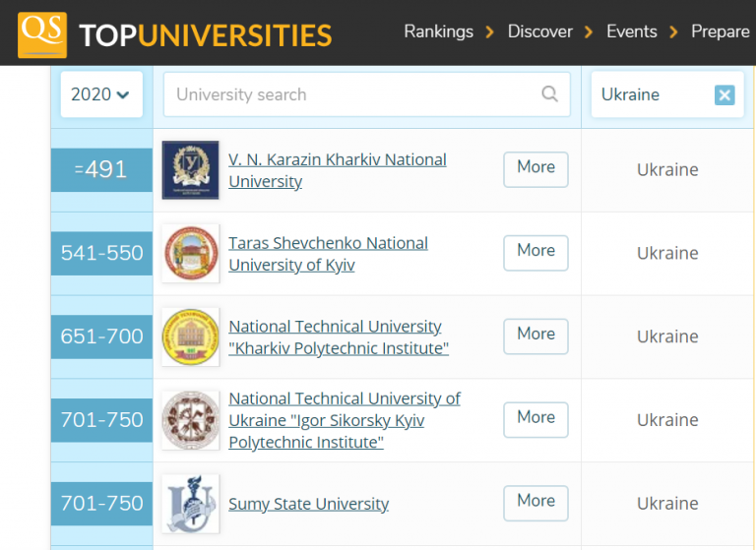This screenshot has height=550, width=756.
Task: Open Igor Sikorsky Kyiv Polytechnic Institute link
Action: point(345,420)
